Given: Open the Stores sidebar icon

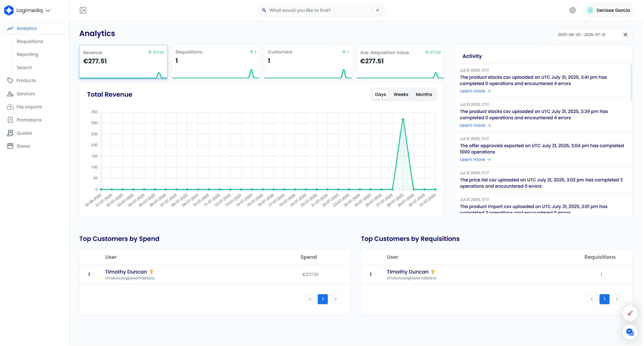Looking at the screenshot, I should tap(10, 146).
